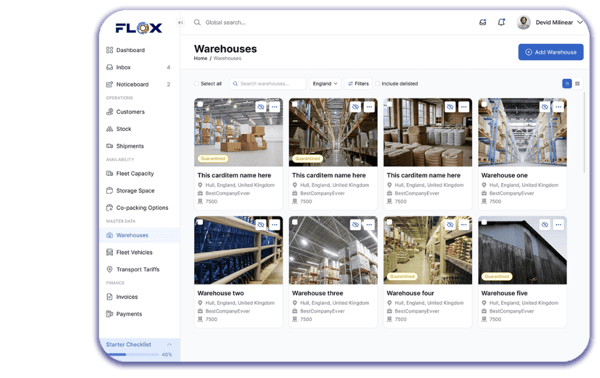
Task: Go to Payments page
Action: (139, 314)
